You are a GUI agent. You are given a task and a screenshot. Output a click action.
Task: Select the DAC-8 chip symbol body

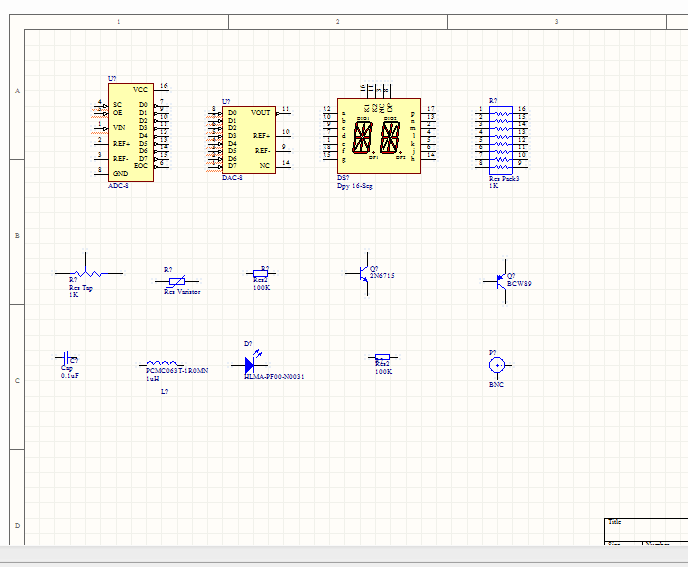(x=249, y=140)
